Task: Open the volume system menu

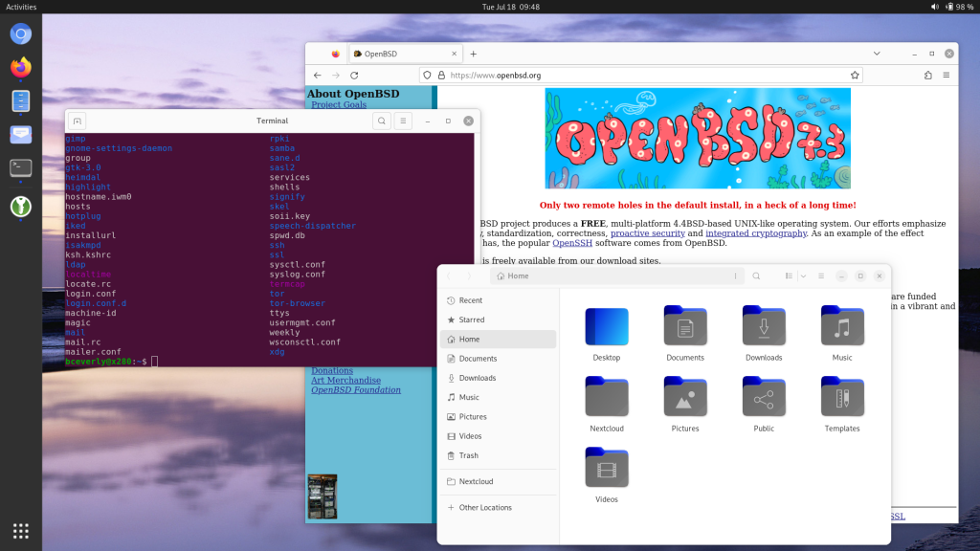Action: coord(934,7)
